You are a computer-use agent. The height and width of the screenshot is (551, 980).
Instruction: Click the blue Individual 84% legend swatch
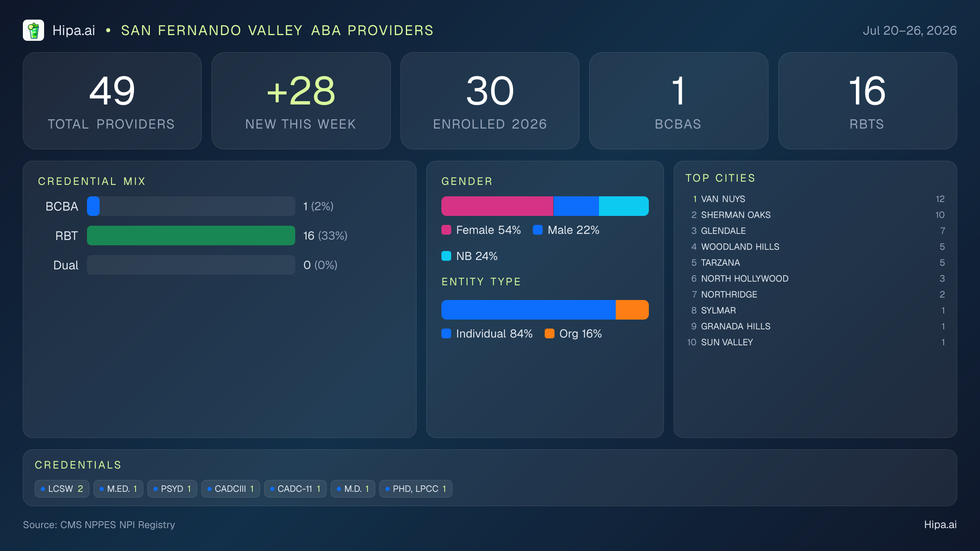[446, 333]
